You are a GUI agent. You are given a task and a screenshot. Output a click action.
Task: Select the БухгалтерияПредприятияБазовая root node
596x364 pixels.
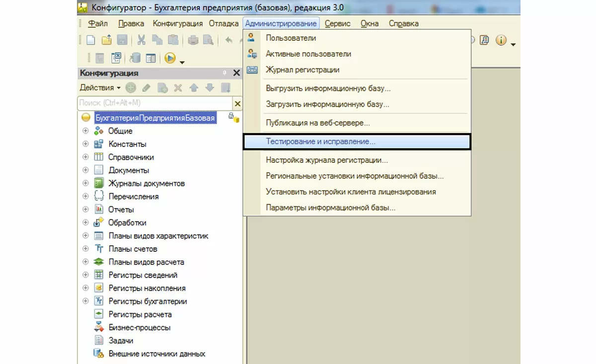155,118
